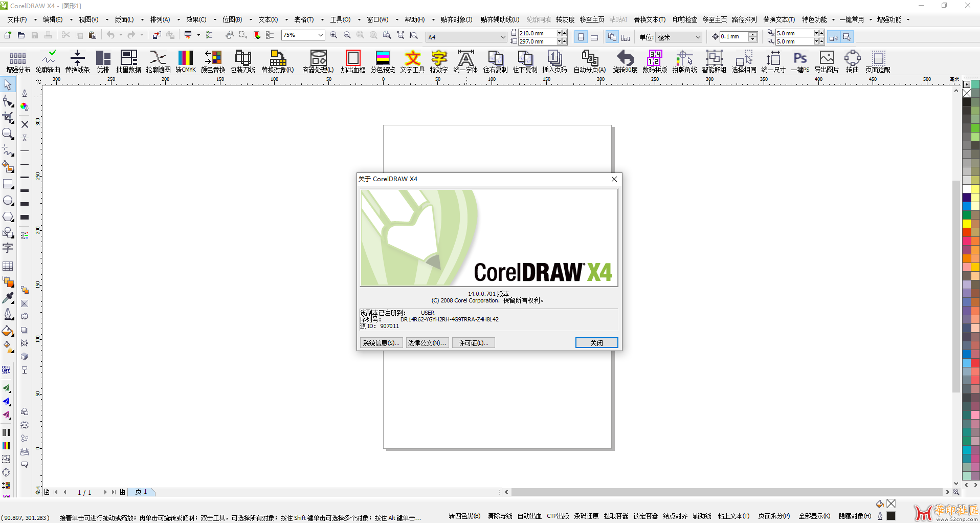The height and width of the screenshot is (523, 980).
Task: Click 关闭 button in About dialog
Action: tap(596, 343)
